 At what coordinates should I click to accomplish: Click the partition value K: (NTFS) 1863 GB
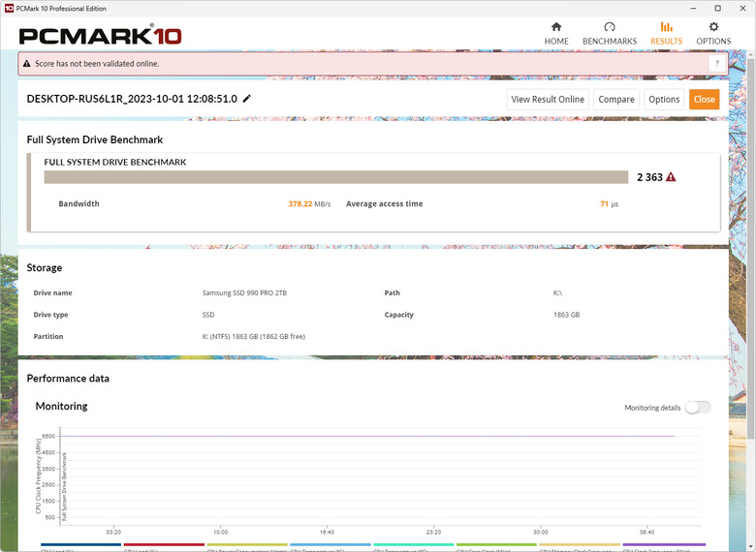click(254, 336)
